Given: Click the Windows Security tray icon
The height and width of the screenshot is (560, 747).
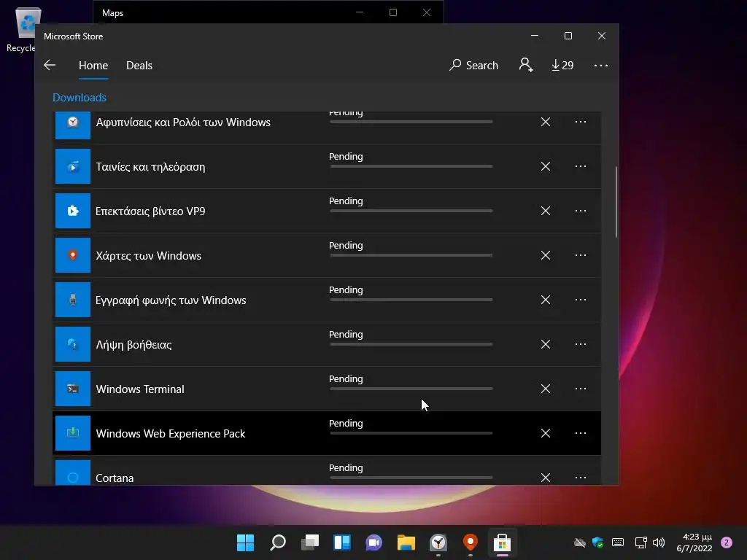Looking at the screenshot, I should click(598, 542).
